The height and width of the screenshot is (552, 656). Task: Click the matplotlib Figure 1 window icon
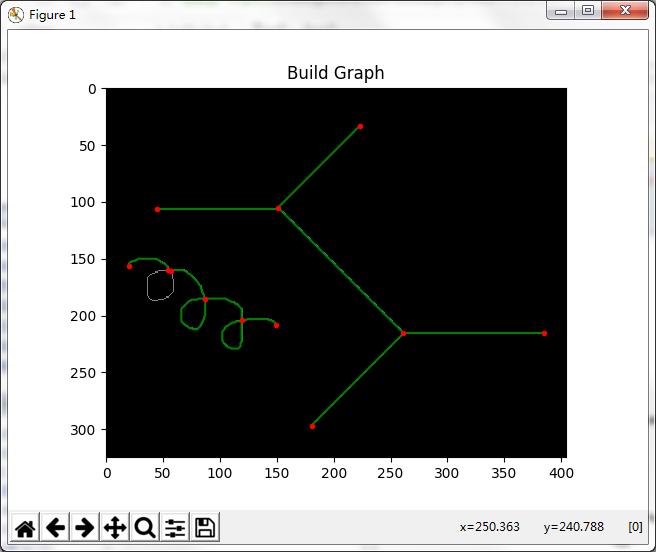tap(15, 15)
